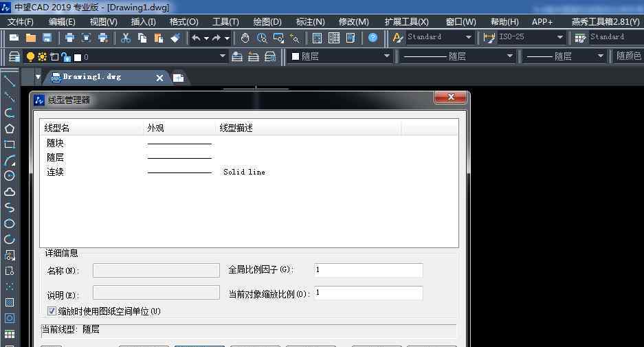Toggle layer on/off lightbulb icon
The width and height of the screenshot is (644, 347).
click(x=30, y=56)
